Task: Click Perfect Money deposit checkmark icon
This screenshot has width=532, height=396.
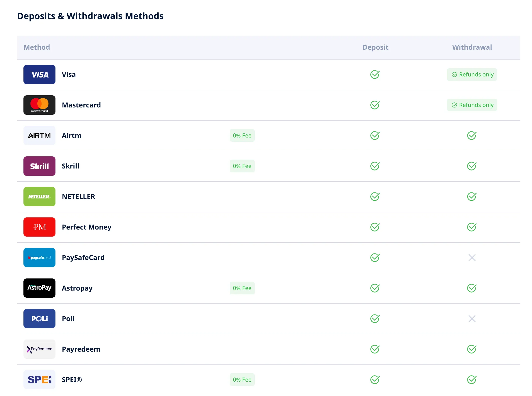Action: click(x=375, y=227)
